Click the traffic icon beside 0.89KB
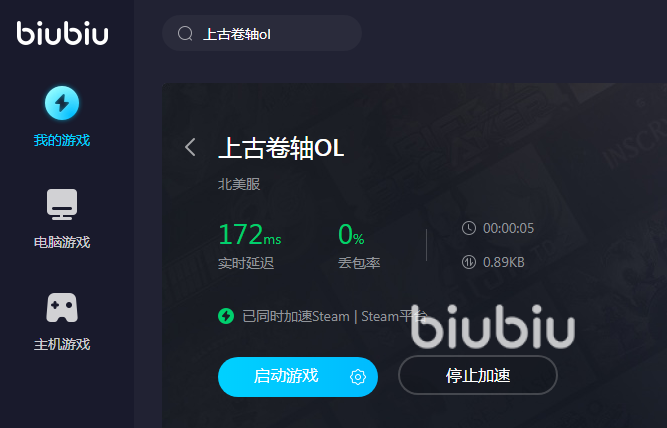 tap(469, 262)
